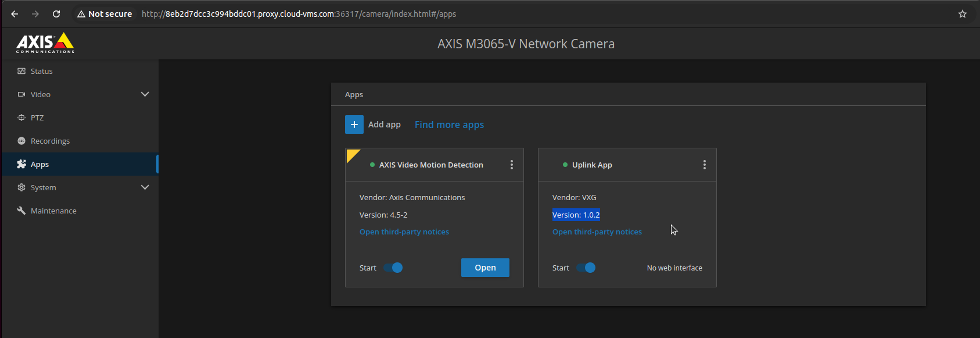The image size is (980, 338).
Task: Click the AXIS Communications logo
Action: pyautogui.click(x=45, y=43)
